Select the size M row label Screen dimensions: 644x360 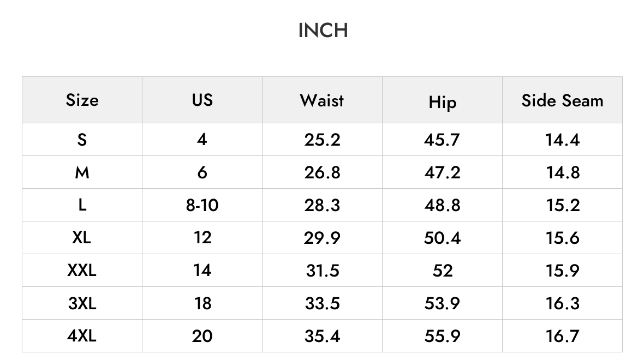click(82, 172)
